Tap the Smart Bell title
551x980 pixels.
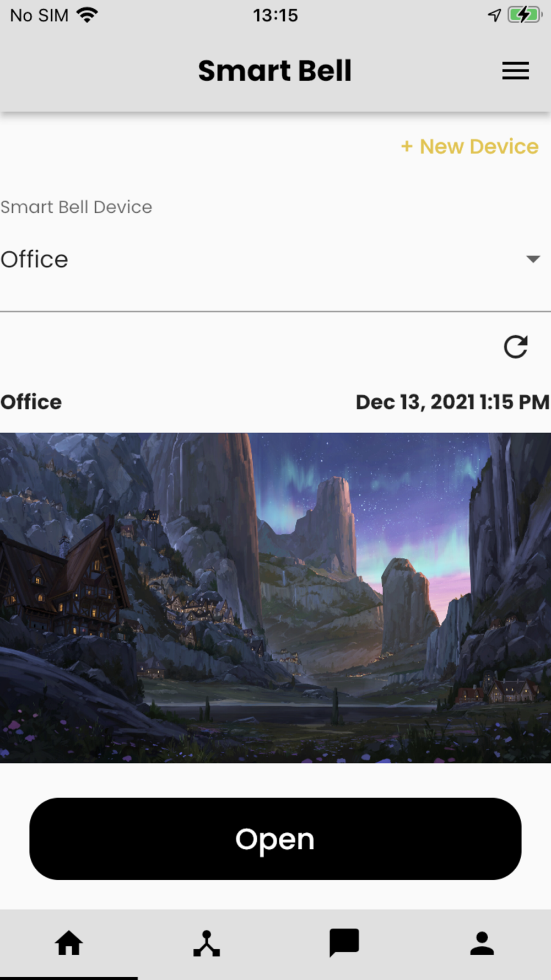(275, 71)
